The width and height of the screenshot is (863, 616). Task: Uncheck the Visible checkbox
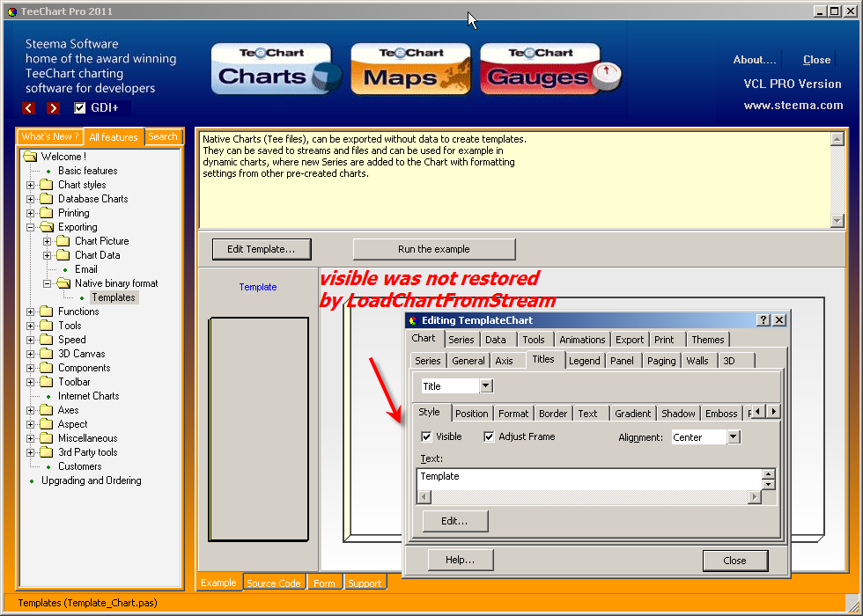(426, 436)
